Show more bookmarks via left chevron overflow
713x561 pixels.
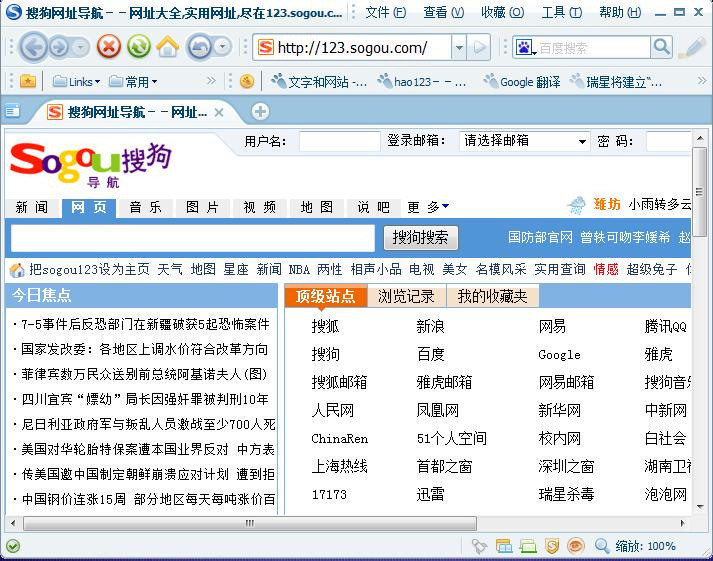[x=211, y=81]
